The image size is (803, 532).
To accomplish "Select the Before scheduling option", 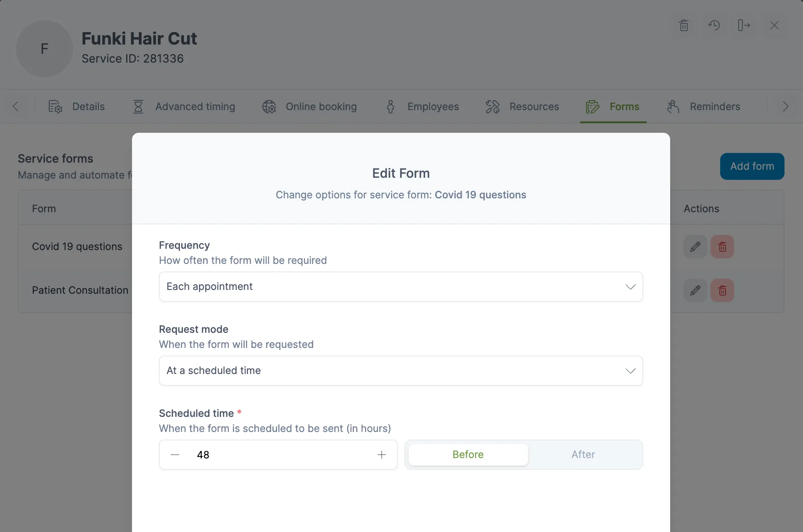I will click(x=468, y=454).
